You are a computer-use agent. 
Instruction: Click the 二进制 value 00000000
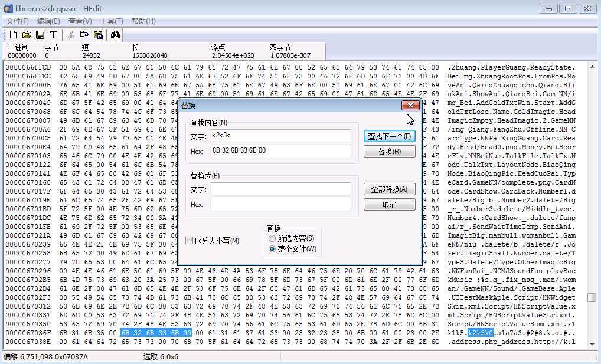coord(22,55)
